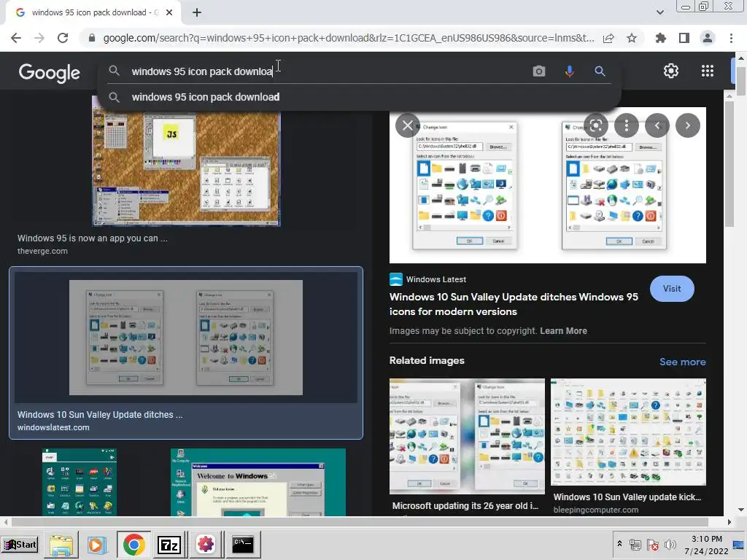Go back to the previous page

16,38
